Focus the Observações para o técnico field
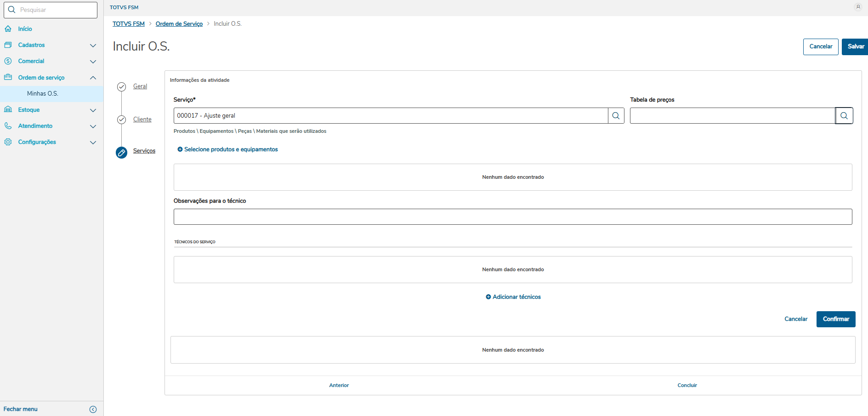Viewport: 868px width, 416px height. 512,217
